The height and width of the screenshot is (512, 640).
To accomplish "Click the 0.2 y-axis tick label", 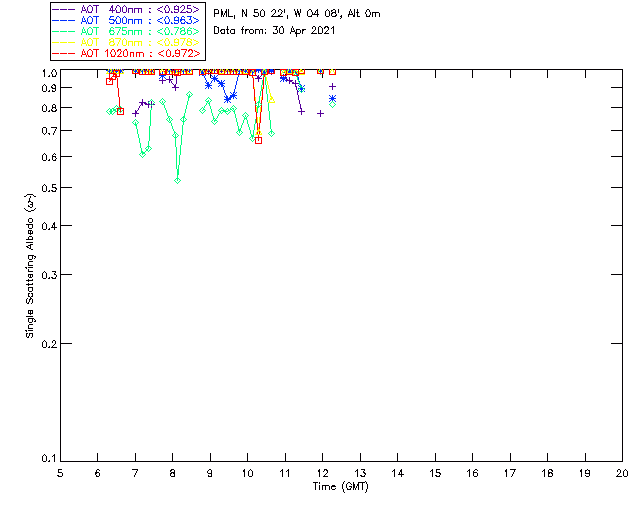I will coord(49,344).
